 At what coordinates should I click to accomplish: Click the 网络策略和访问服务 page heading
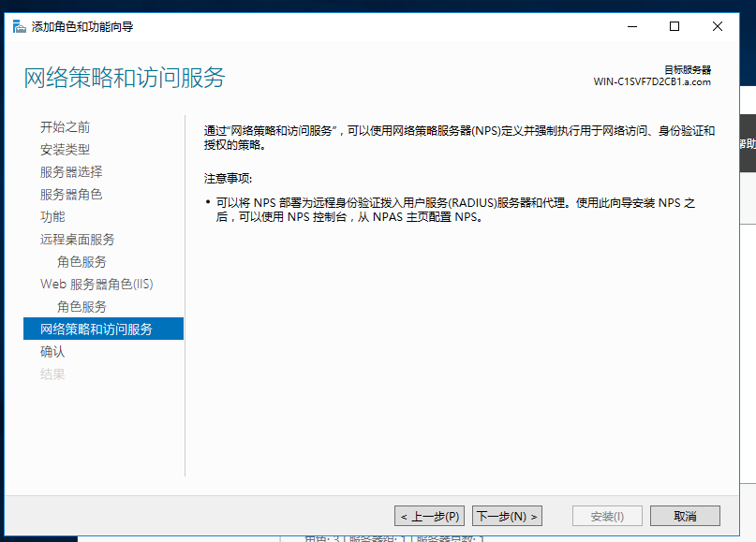(x=125, y=78)
